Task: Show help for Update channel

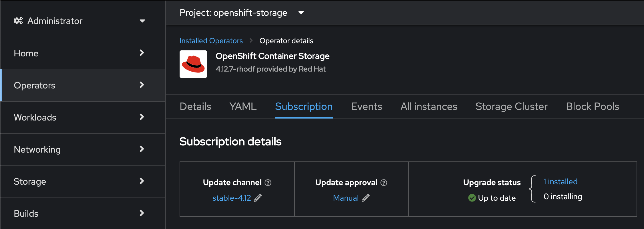Action: coord(268,183)
